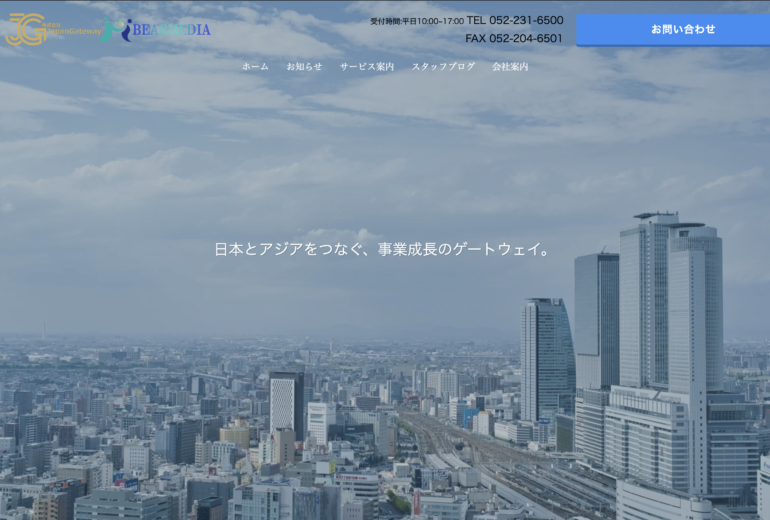Go to the お知らせ page
The height and width of the screenshot is (520, 770).
[304, 67]
